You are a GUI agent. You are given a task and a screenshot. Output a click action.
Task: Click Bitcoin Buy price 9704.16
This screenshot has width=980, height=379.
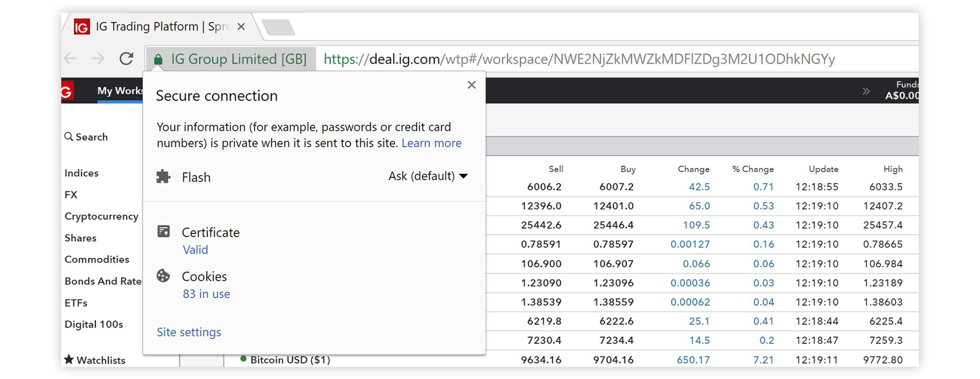[x=613, y=360]
